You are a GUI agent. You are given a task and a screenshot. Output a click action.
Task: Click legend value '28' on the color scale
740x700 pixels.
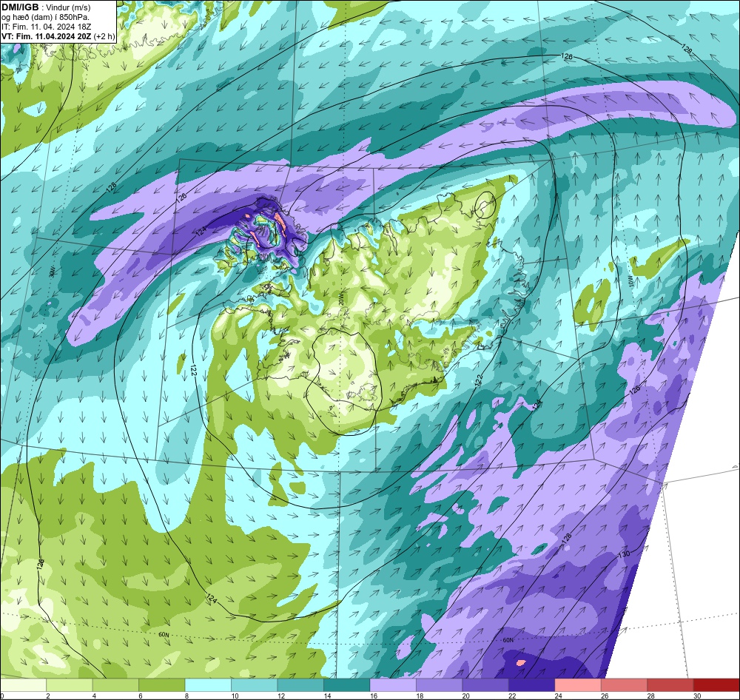click(650, 696)
